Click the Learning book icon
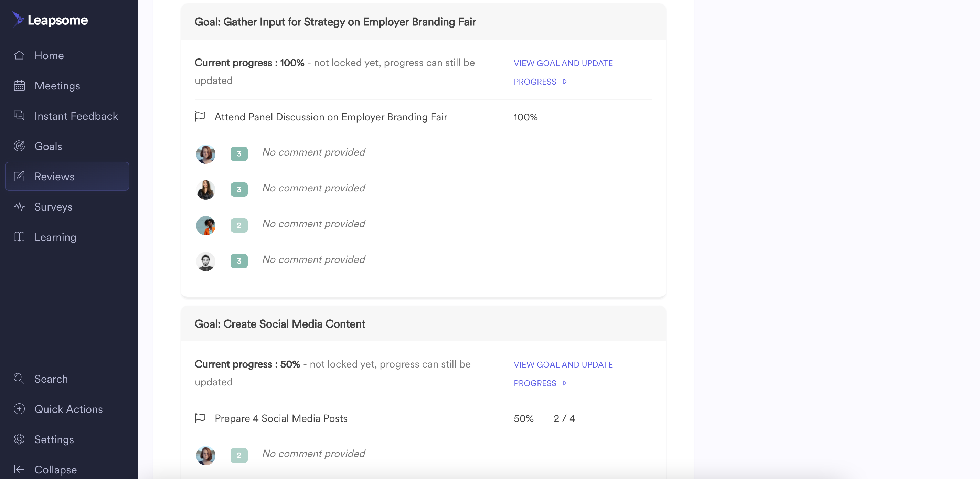This screenshot has height=479, width=980. [19, 237]
